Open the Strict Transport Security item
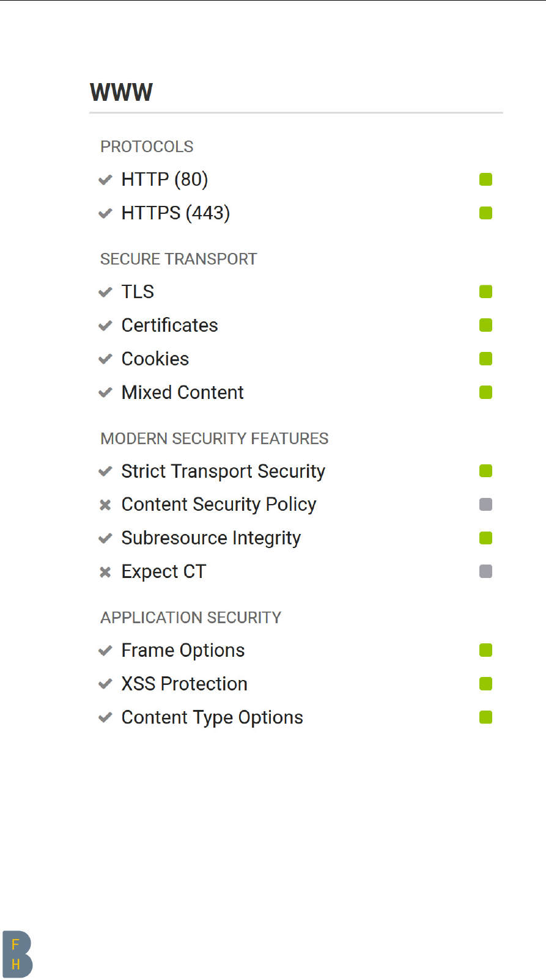The image size is (546, 980). coord(223,472)
